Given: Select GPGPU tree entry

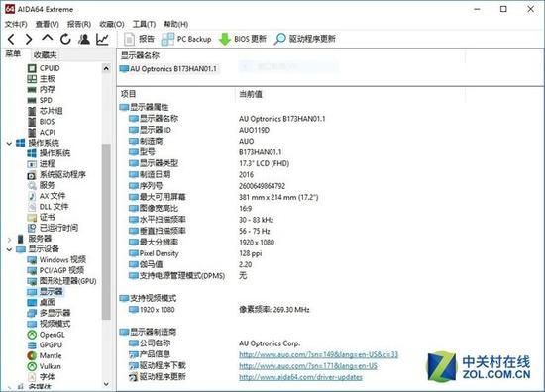Looking at the screenshot, I should pos(45,345).
